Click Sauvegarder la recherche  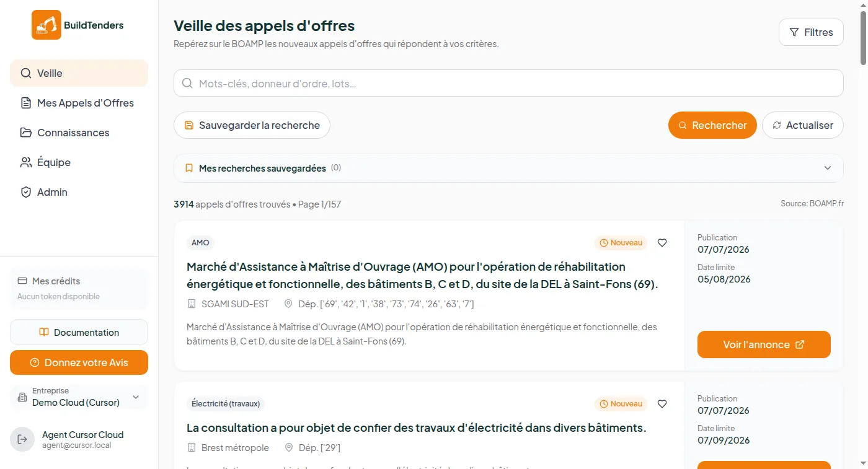click(252, 125)
